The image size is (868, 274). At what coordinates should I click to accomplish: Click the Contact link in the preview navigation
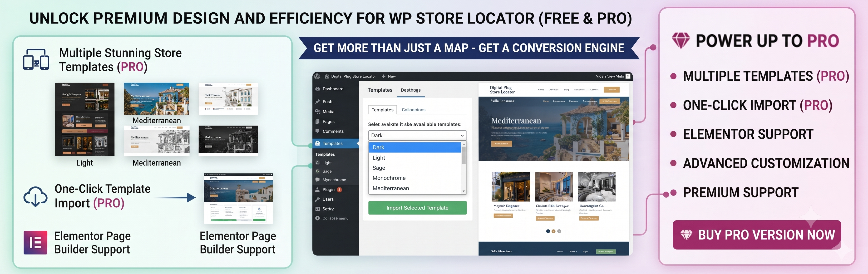tap(594, 90)
